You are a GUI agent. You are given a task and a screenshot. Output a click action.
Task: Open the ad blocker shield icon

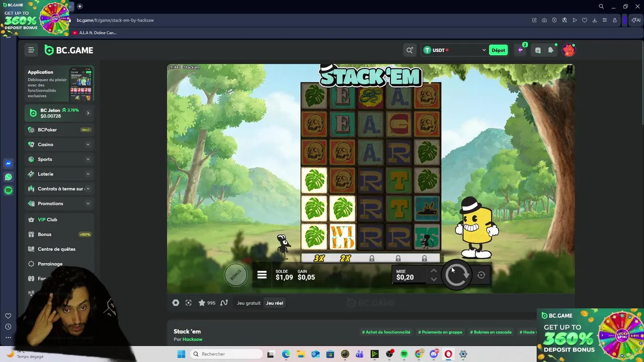pos(554,20)
